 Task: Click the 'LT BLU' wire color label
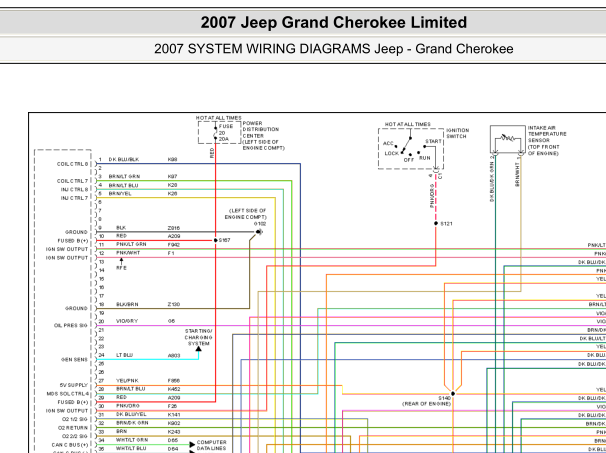click(x=124, y=355)
